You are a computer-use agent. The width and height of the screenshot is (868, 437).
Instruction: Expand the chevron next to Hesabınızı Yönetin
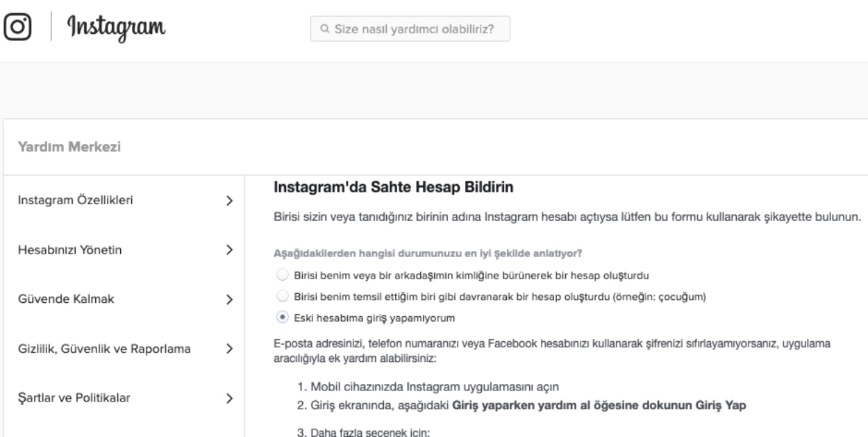point(230,251)
